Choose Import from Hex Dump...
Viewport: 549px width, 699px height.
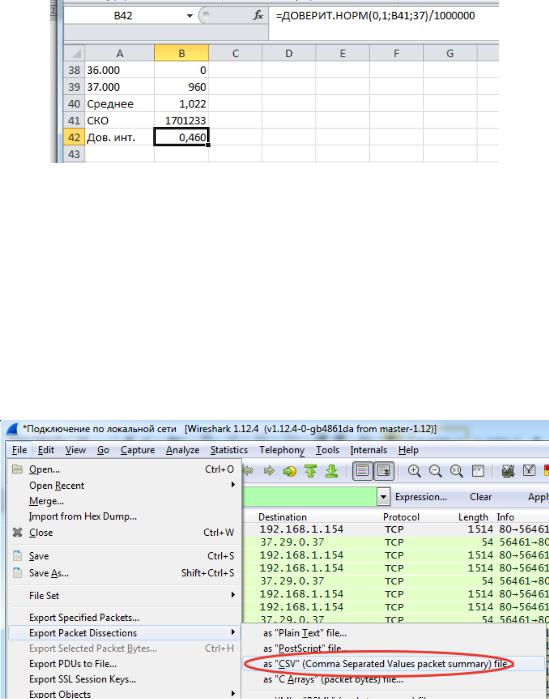pyautogui.click(x=83, y=517)
